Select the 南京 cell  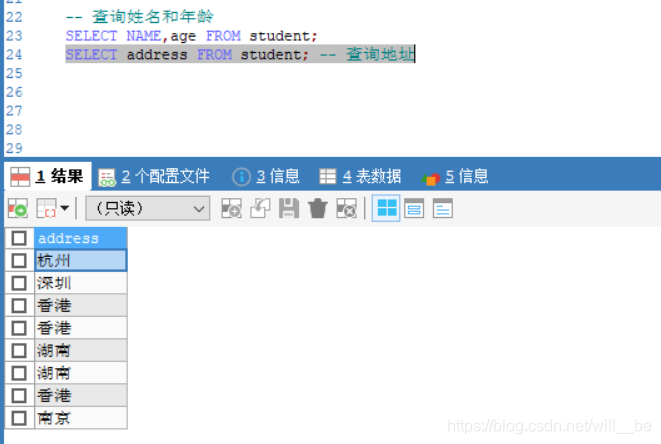[x=81, y=418]
